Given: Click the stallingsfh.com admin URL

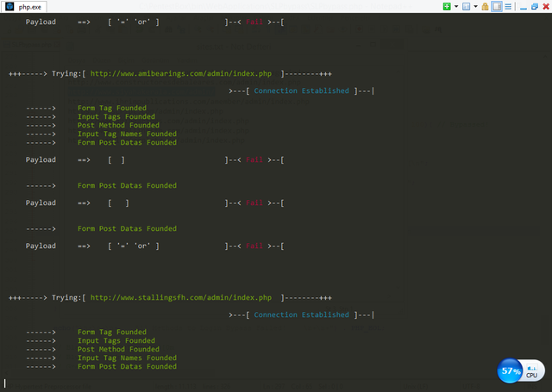Looking at the screenshot, I should tap(181, 298).
